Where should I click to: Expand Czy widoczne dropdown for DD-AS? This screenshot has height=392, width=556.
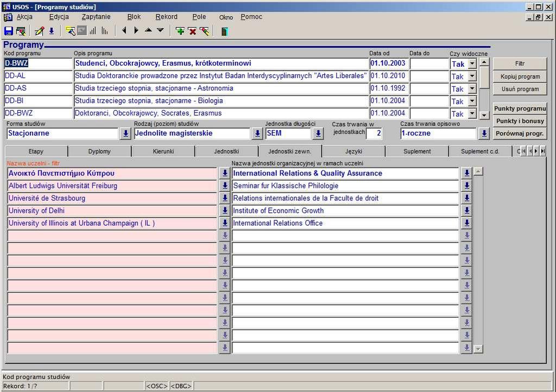pyautogui.click(x=472, y=88)
